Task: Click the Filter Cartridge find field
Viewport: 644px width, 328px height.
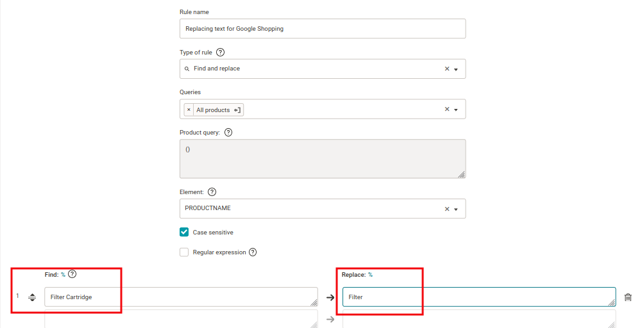Action: 181,297
